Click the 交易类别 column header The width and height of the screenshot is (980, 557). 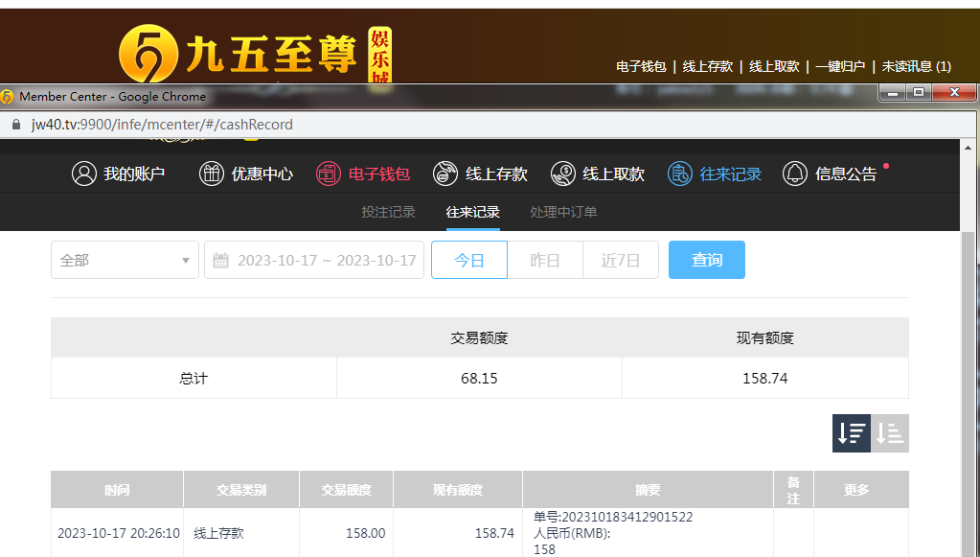tap(241, 490)
